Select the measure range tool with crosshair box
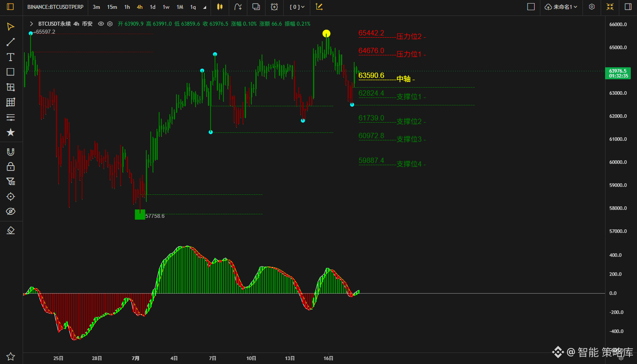The height and width of the screenshot is (364, 637). [11, 87]
